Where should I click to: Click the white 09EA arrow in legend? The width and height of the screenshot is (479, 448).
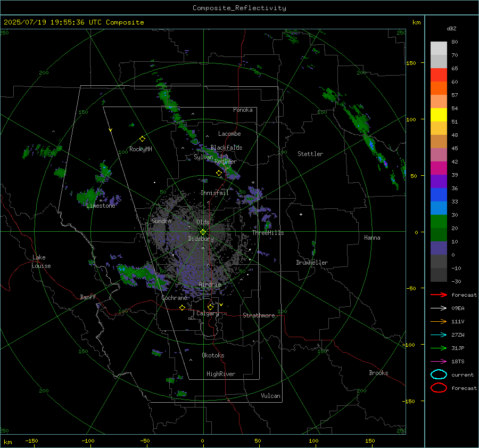tap(439, 308)
